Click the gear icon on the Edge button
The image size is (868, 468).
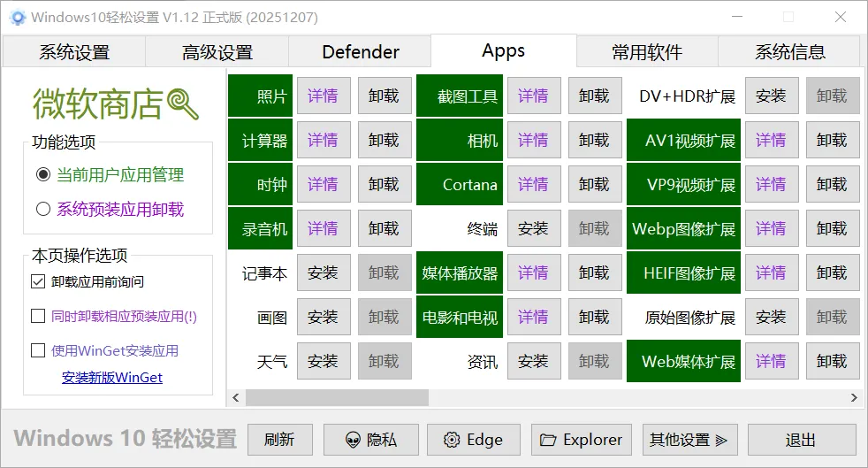pos(452,440)
